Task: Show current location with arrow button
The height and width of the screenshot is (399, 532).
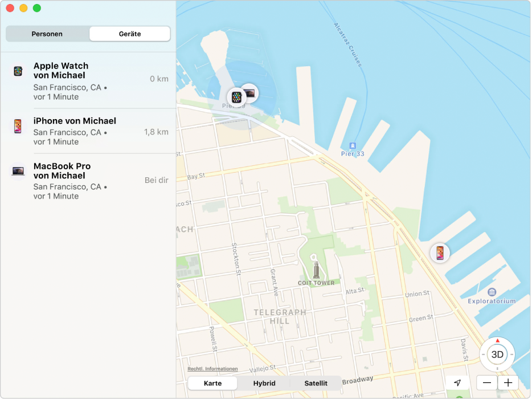Action: [458, 382]
